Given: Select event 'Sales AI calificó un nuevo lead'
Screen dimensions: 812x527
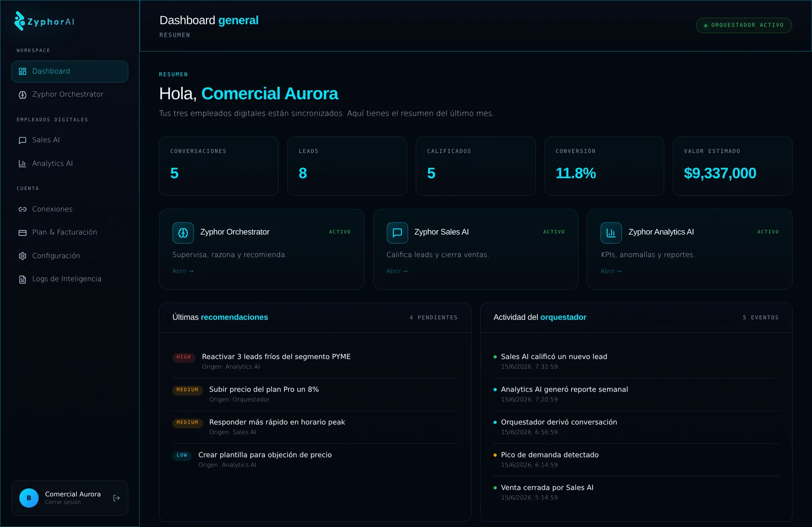Looking at the screenshot, I should coord(554,357).
